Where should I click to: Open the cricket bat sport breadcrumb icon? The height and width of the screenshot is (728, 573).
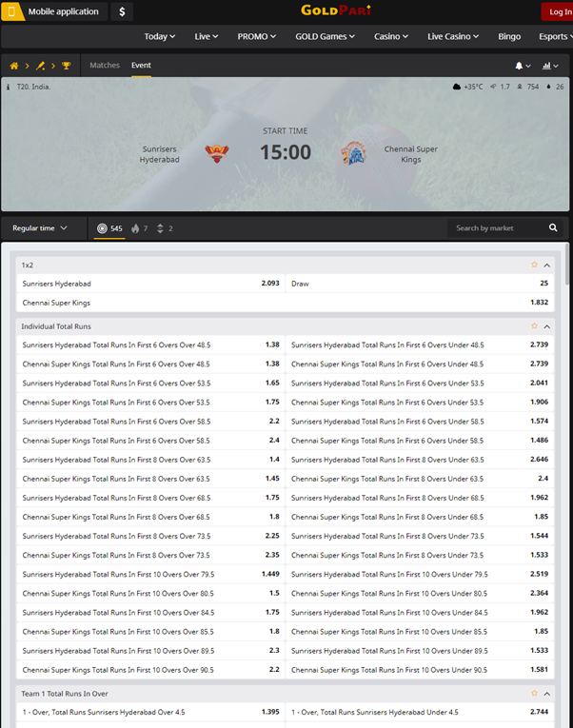[x=40, y=66]
